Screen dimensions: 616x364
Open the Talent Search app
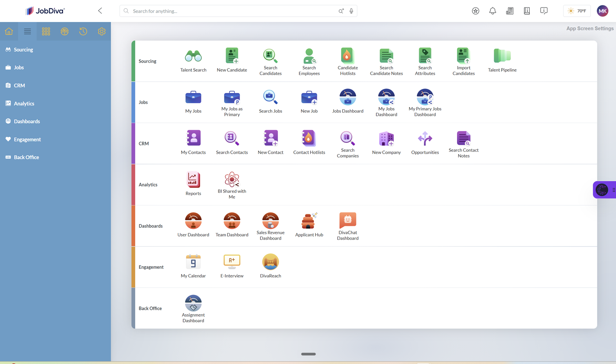click(193, 61)
